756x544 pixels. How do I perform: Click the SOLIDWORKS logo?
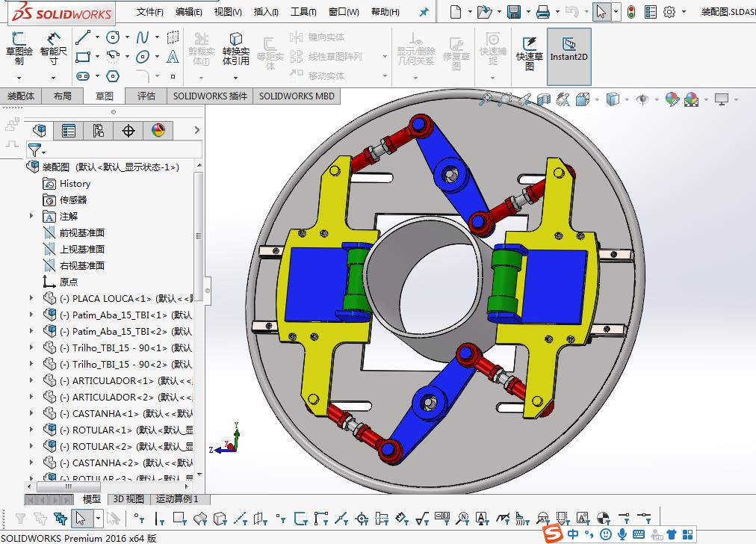coord(62,13)
